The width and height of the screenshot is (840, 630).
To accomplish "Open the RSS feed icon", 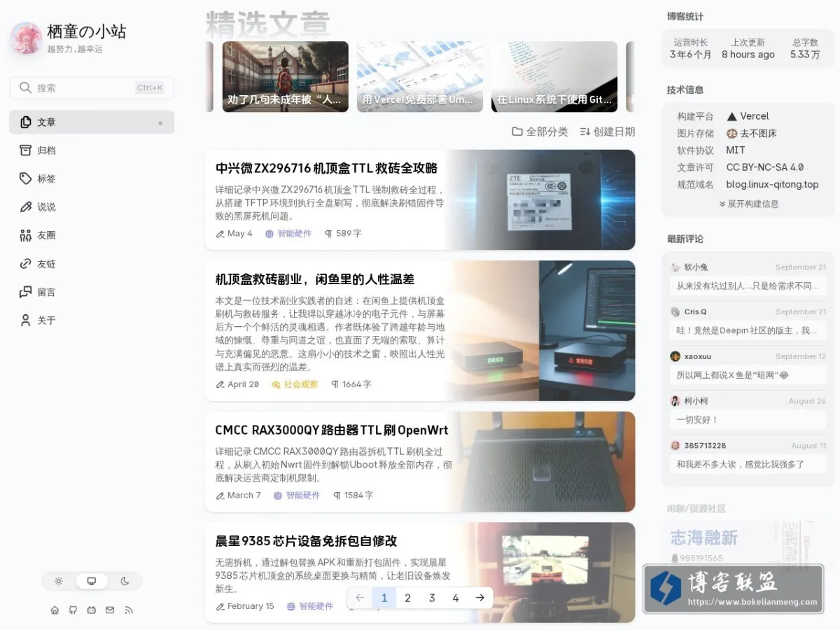I will coord(129,610).
